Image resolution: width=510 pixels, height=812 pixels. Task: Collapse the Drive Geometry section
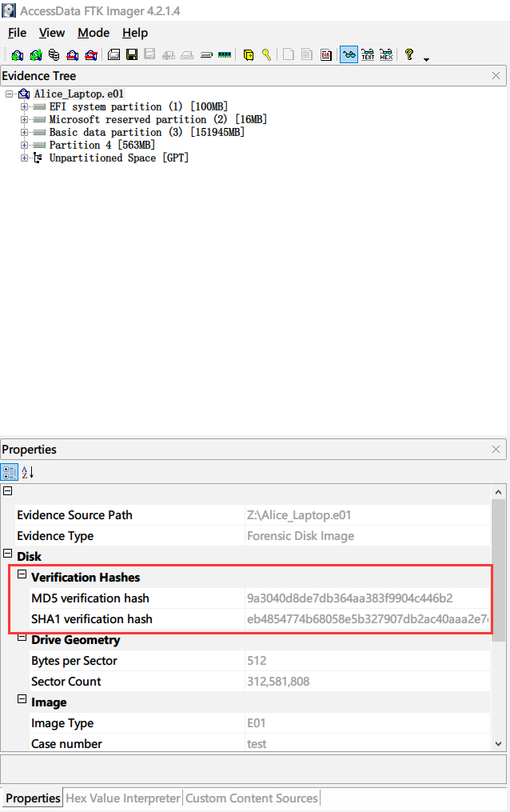22,638
